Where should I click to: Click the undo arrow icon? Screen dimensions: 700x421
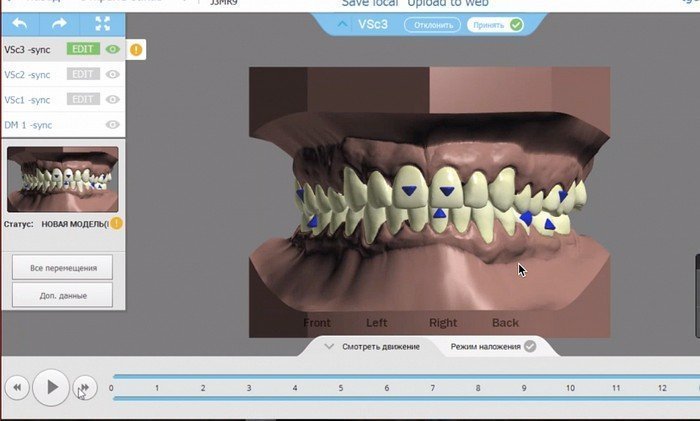point(20,24)
